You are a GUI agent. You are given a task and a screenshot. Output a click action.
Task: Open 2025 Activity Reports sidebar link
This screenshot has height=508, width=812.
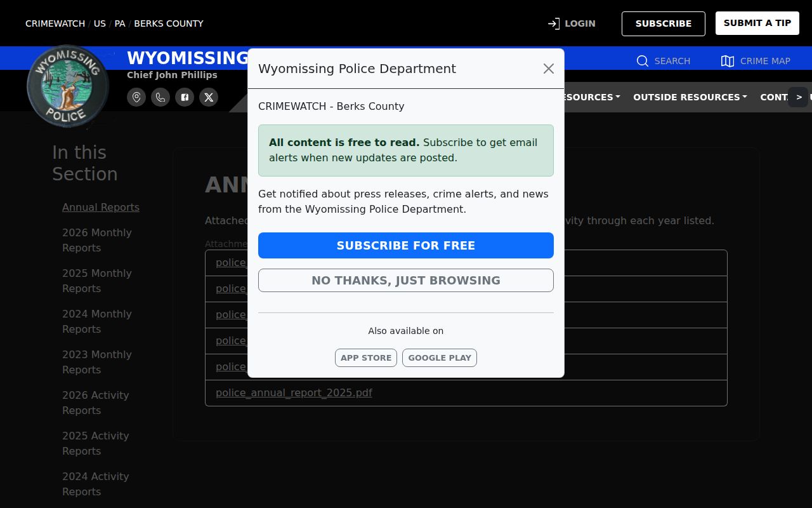click(96, 443)
